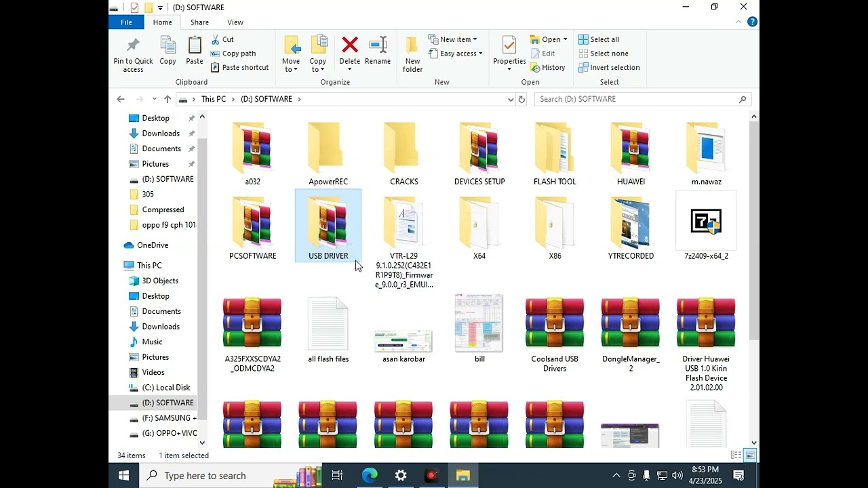Select the 7z2409-x64_2 installer file
868x488 pixels.
point(706,227)
